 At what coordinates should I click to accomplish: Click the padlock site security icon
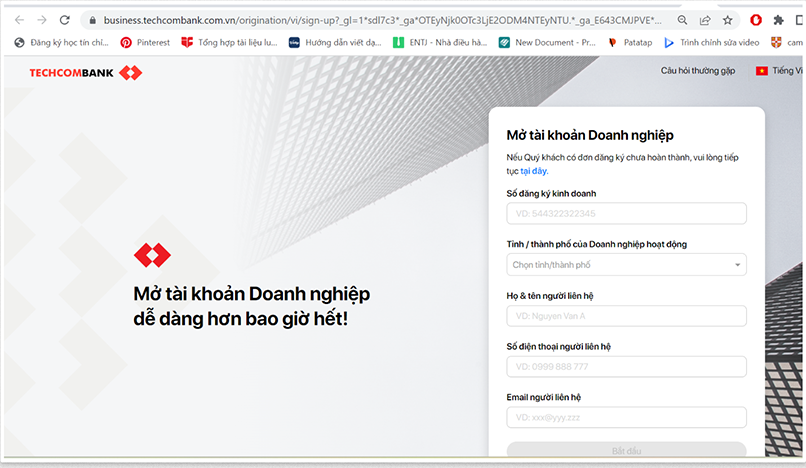coord(93,21)
